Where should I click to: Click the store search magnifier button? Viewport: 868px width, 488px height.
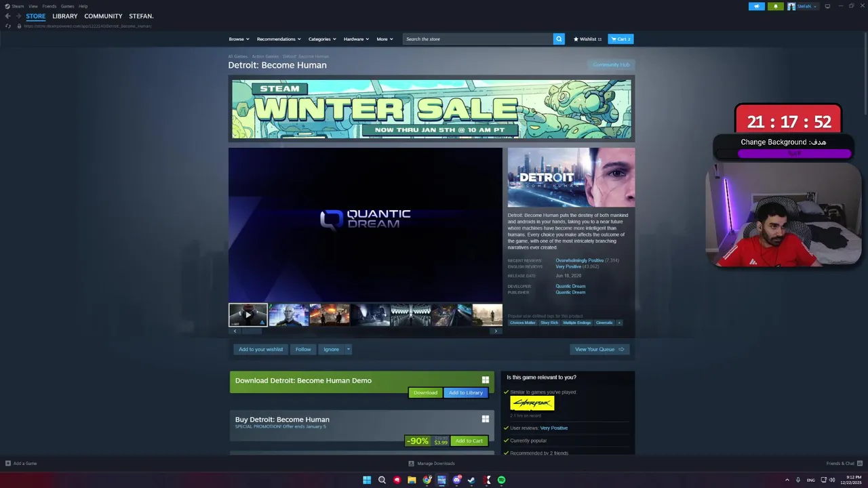[559, 39]
